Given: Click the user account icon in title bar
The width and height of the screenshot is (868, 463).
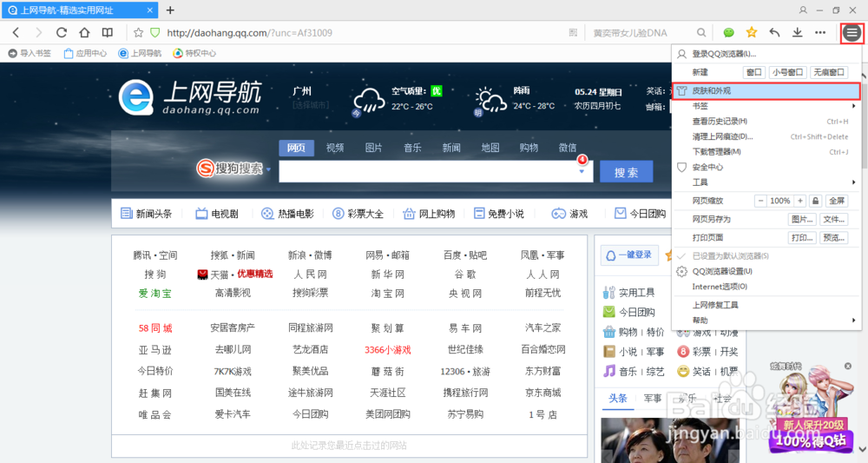Looking at the screenshot, I should (x=803, y=10).
